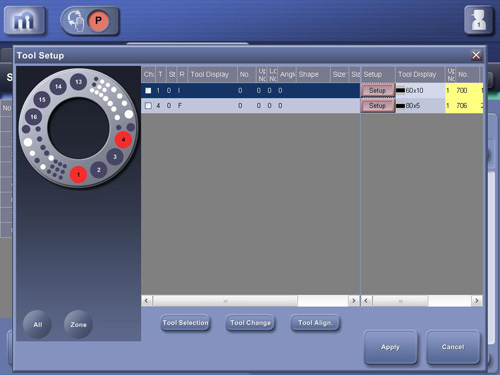Image resolution: width=500 pixels, height=375 pixels.
Task: Select turret station 1
Action: point(78,174)
